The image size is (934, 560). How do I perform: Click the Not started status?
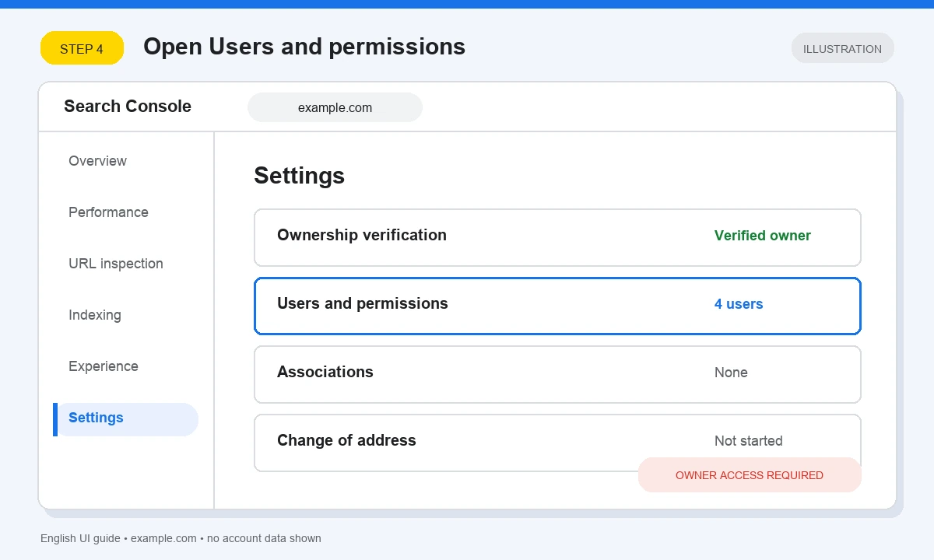tap(749, 441)
